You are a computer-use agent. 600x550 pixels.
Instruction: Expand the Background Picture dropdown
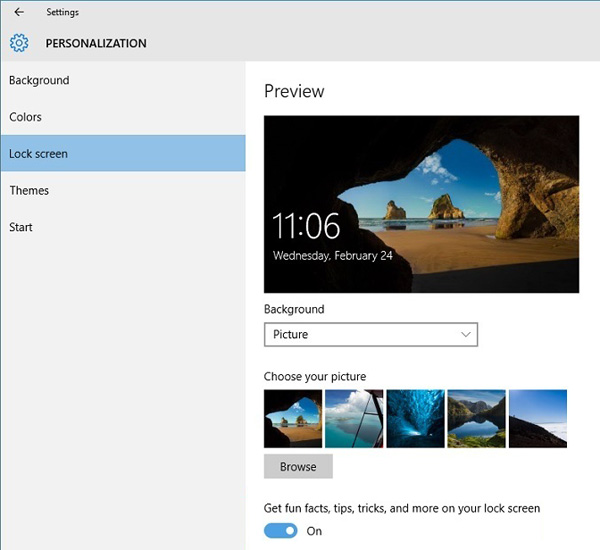[371, 335]
